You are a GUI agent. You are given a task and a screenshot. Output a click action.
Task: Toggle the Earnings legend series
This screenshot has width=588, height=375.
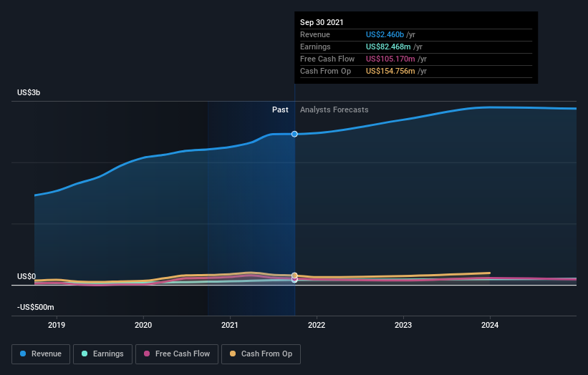point(102,354)
